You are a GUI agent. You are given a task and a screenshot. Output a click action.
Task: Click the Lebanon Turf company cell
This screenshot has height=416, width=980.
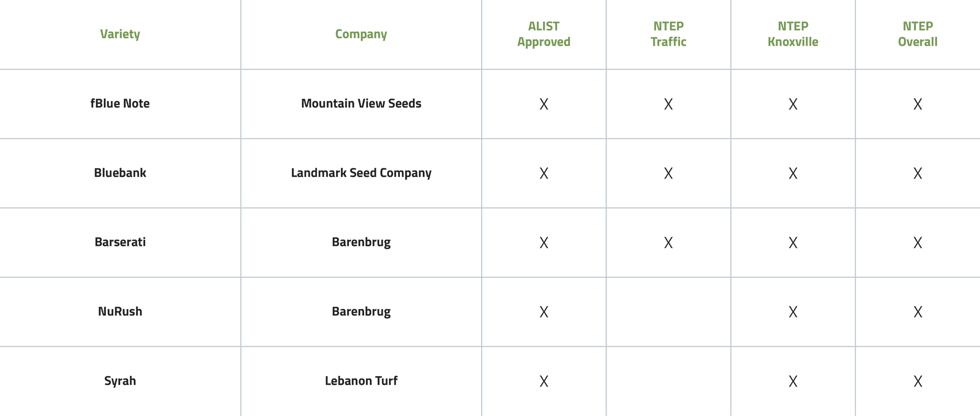(361, 381)
